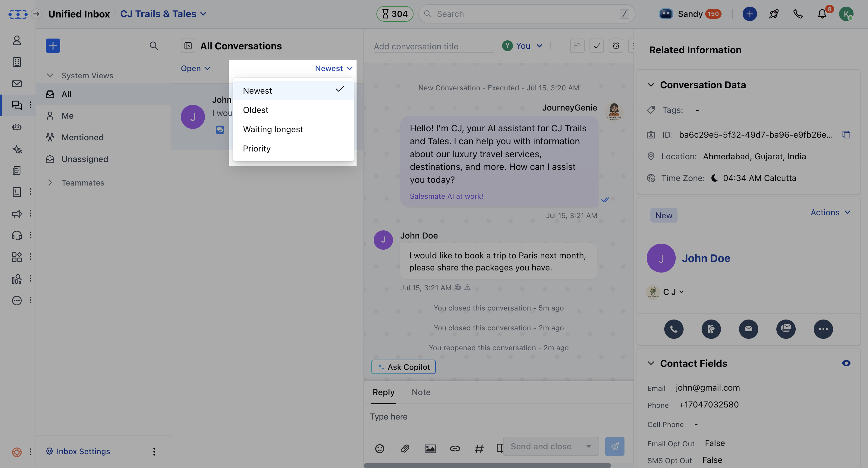Viewport: 868px width, 468px height.
Task: Click the global blue plus add button
Action: (x=749, y=14)
